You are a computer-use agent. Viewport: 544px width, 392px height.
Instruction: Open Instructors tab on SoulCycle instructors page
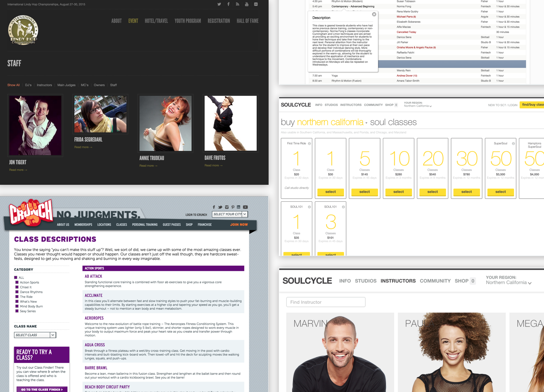(398, 281)
